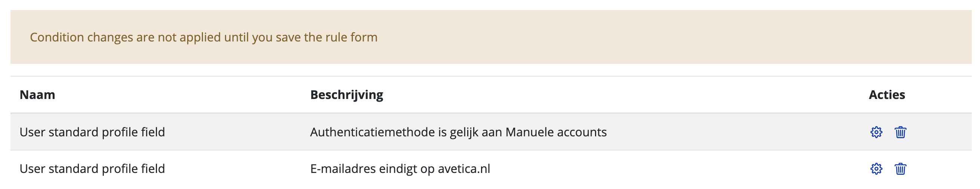Click 'avetica.nl' in the second row

coord(464,168)
